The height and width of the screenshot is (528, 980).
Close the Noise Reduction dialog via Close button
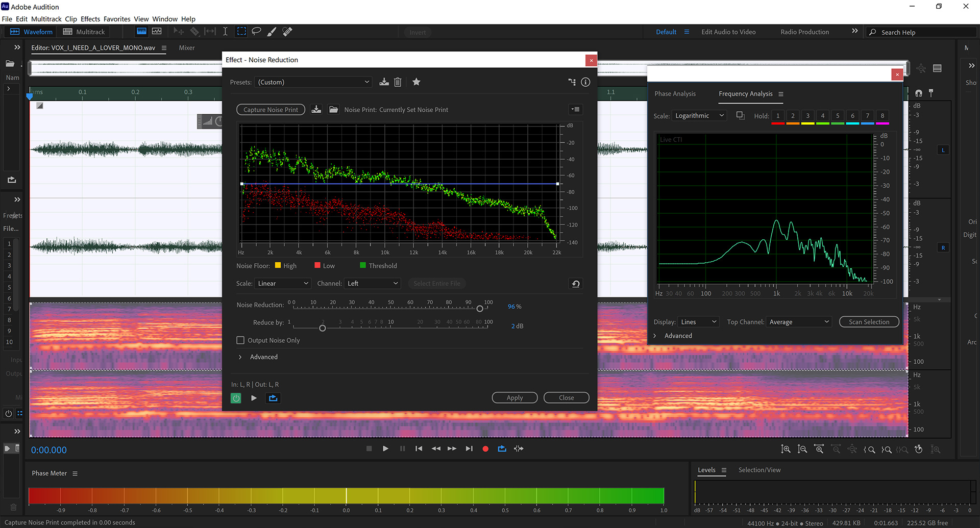coord(567,398)
